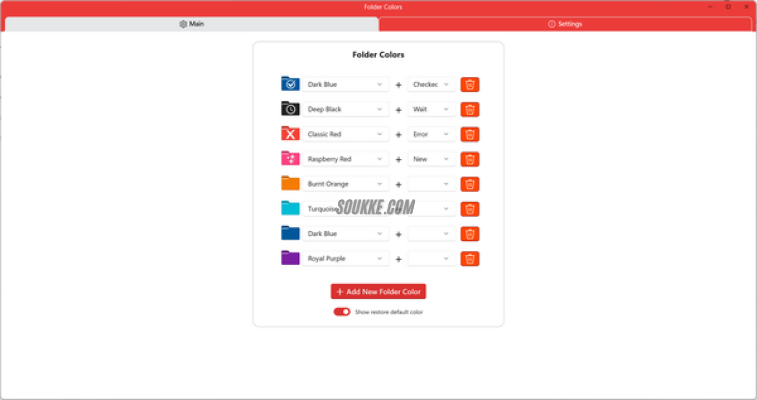The width and height of the screenshot is (757, 400).
Task: Click the Add New Folder Color button
Action: coord(378,291)
